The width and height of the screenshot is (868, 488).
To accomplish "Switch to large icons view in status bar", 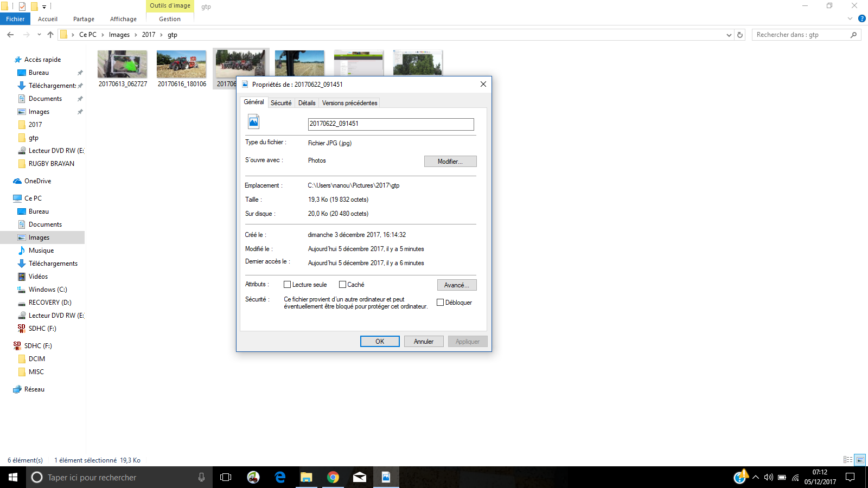I will click(x=860, y=460).
